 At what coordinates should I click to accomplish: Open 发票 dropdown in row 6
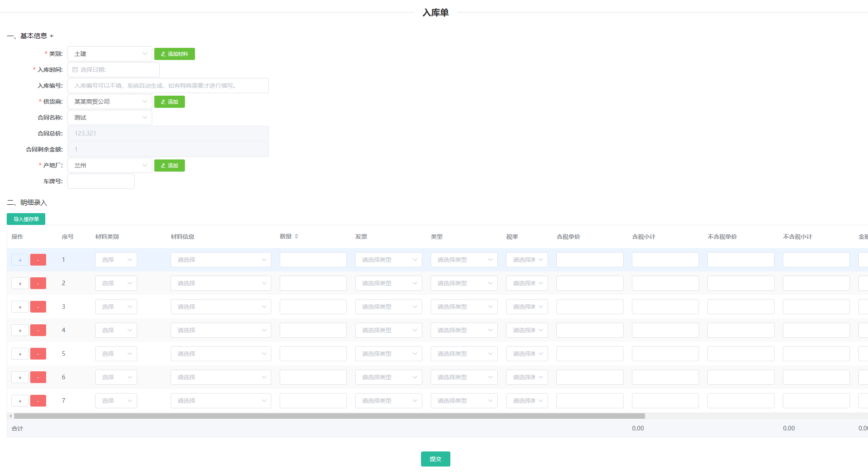tap(389, 377)
